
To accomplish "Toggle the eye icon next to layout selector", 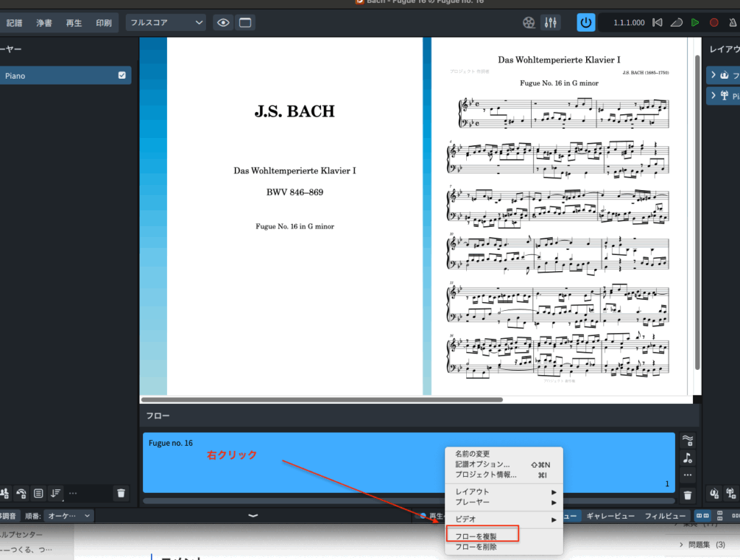I will tap(223, 22).
